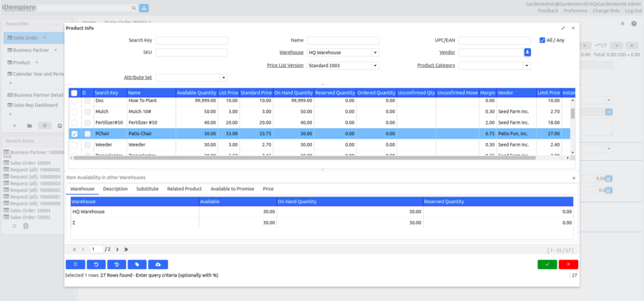Click the Search Key input field
644x301 pixels.
(x=191, y=41)
